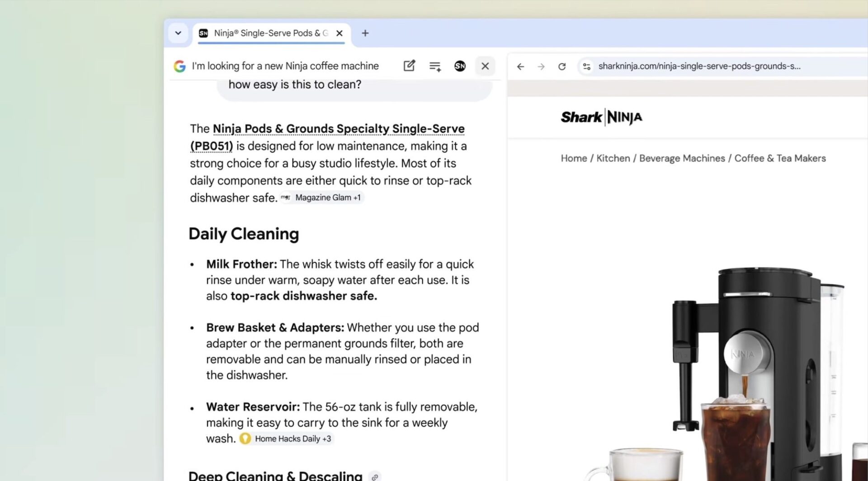Click the Shark Ninja logo

pyautogui.click(x=601, y=117)
